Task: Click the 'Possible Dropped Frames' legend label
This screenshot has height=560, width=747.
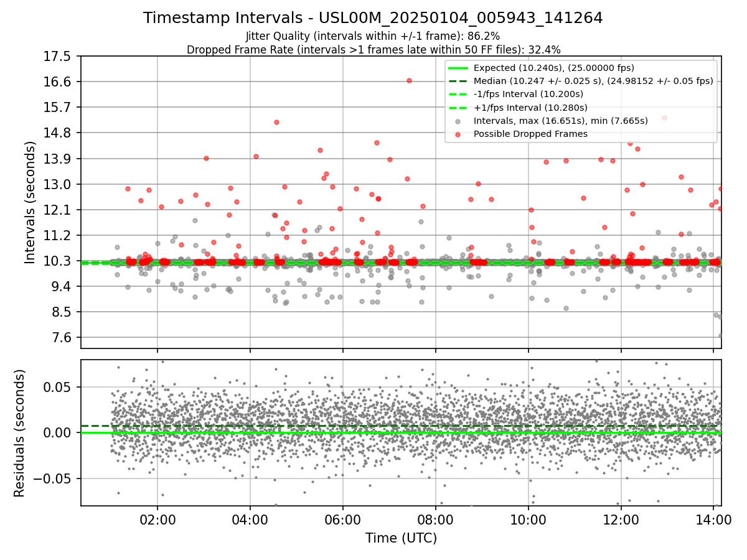Action: (x=530, y=134)
